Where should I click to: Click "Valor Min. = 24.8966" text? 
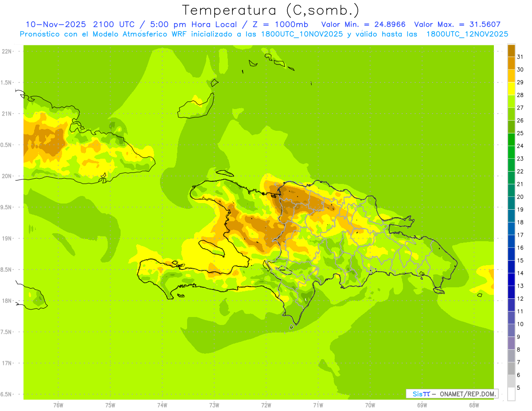point(364,24)
